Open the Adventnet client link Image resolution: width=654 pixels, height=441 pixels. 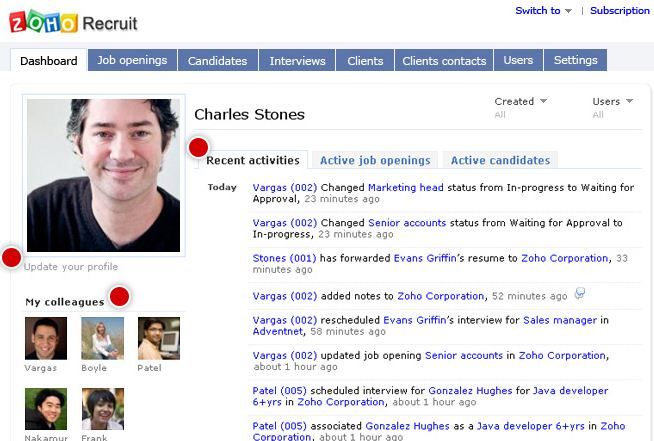click(x=278, y=332)
